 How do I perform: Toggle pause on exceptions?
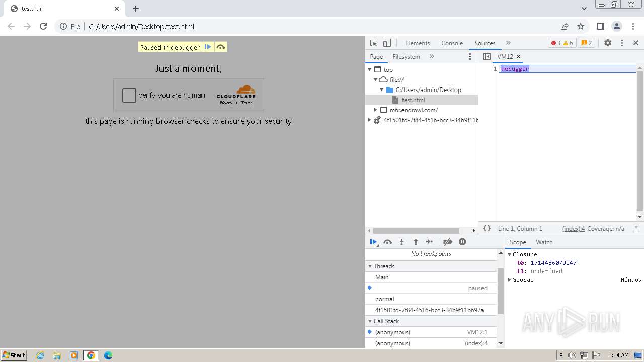[462, 242]
